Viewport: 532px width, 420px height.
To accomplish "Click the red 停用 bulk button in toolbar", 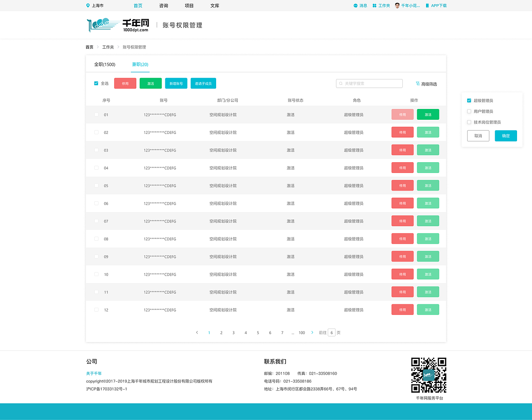I will 125,84.
